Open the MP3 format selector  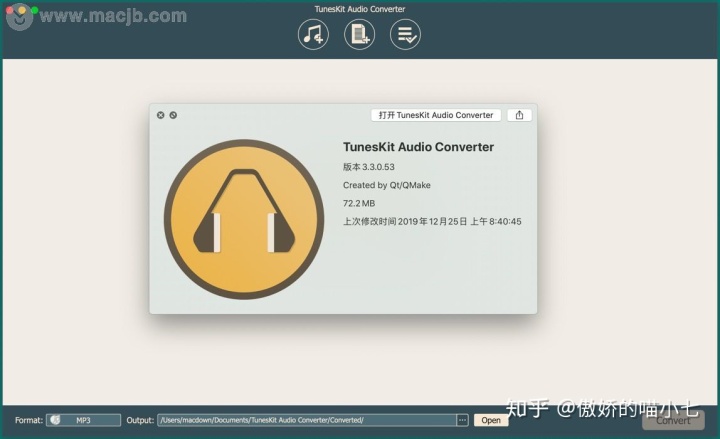(x=84, y=420)
